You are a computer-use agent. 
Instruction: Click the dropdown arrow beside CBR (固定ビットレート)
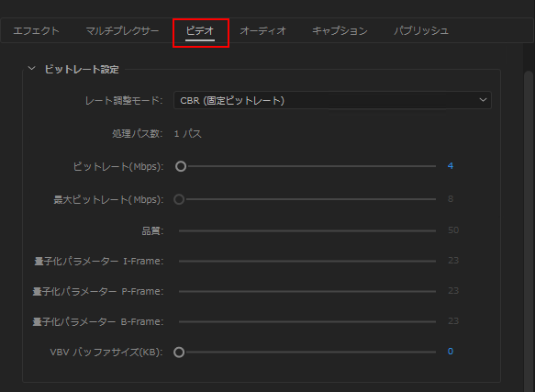click(x=483, y=100)
